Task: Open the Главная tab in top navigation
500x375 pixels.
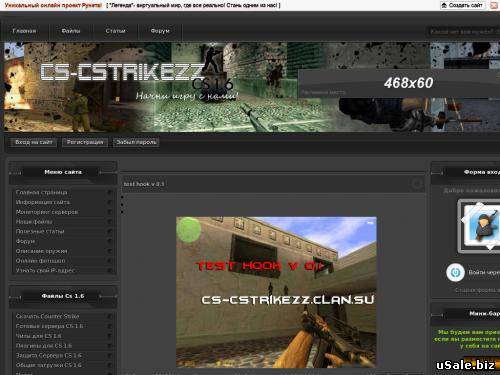Action: pyautogui.click(x=24, y=31)
